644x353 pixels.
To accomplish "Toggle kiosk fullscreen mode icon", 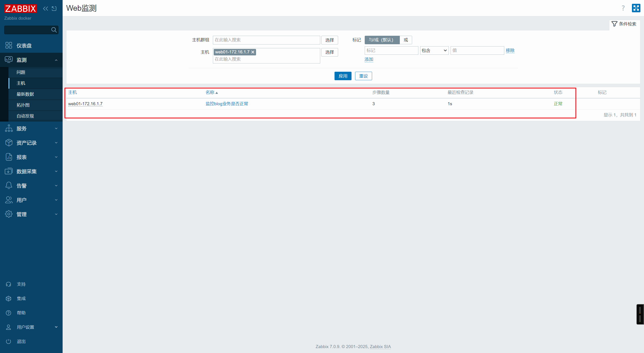I will 636,8.
